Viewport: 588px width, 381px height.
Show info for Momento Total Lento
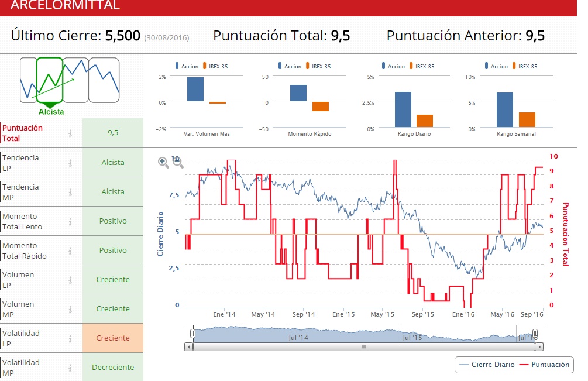click(x=70, y=221)
